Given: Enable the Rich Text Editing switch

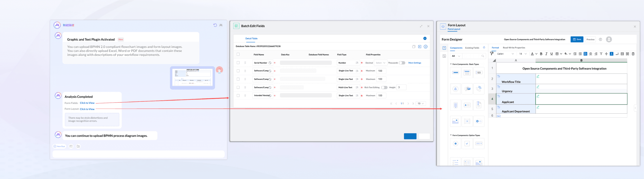Looking at the screenshot, I should click(384, 87).
